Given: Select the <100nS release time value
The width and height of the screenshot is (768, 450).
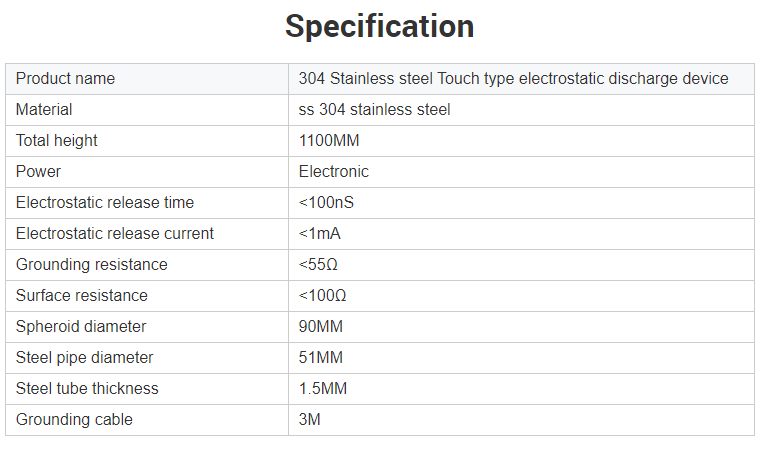Looking at the screenshot, I should pos(326,203).
